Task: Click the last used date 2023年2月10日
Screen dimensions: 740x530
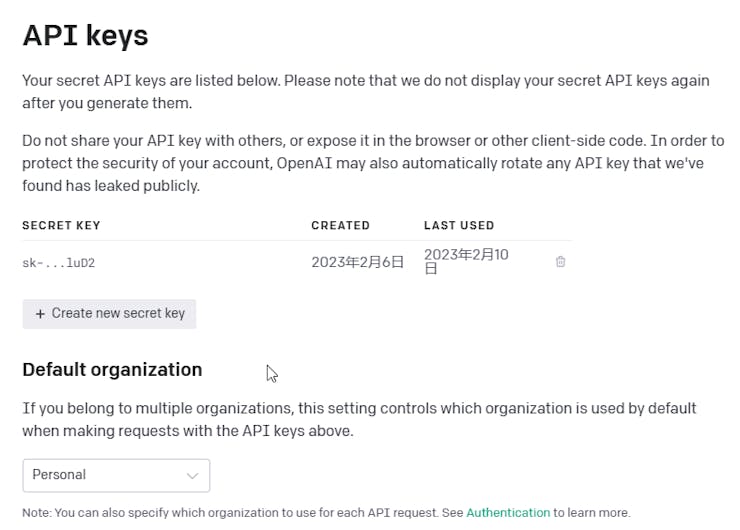Action: 466,261
